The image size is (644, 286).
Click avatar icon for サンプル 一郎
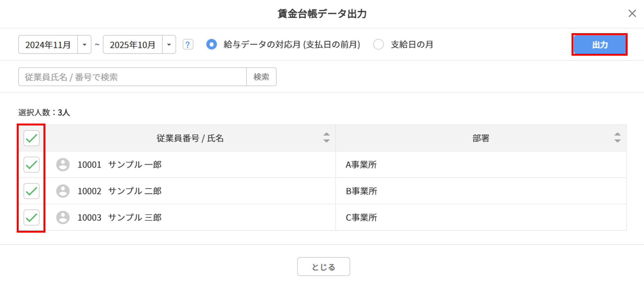[x=63, y=165]
